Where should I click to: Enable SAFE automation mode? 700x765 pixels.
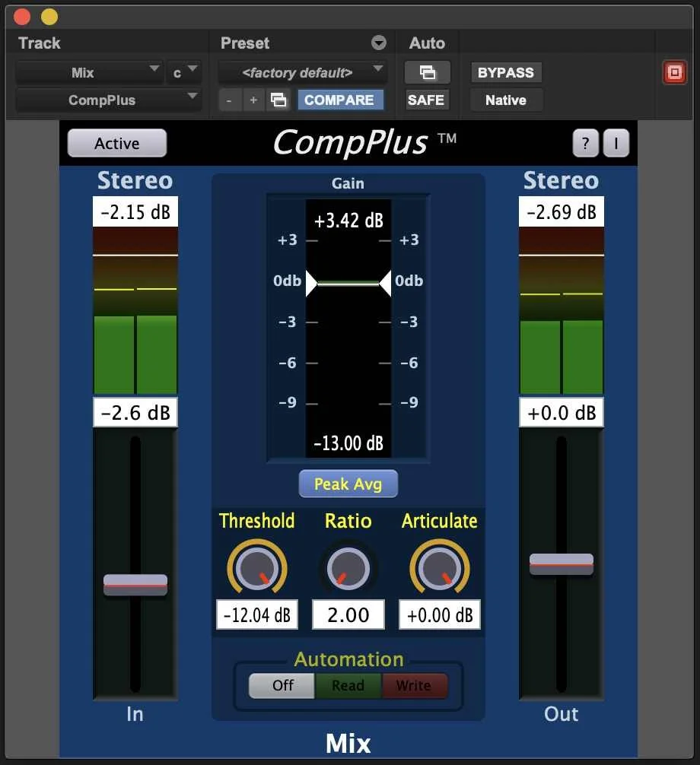click(x=426, y=100)
